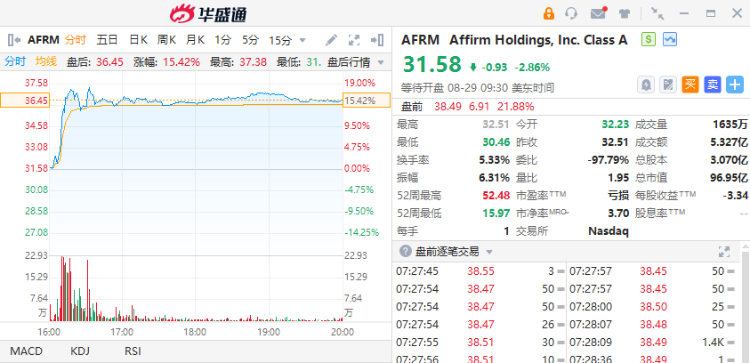
Task: Click the 成交量 value 1635万
Action: (x=730, y=125)
